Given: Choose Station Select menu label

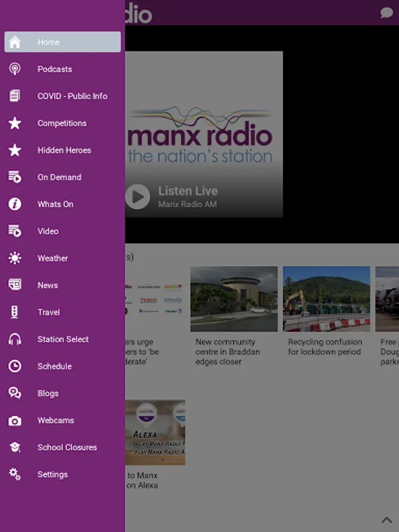Looking at the screenshot, I should point(63,339).
